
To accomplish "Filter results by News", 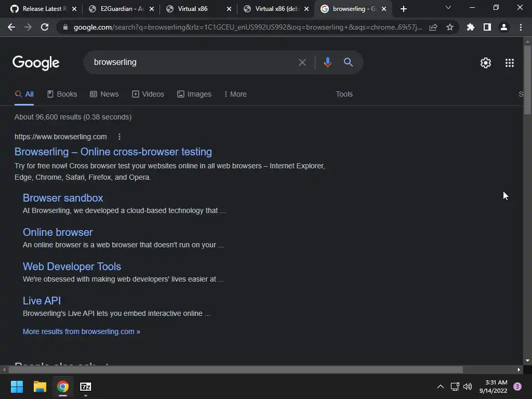I will click(104, 95).
